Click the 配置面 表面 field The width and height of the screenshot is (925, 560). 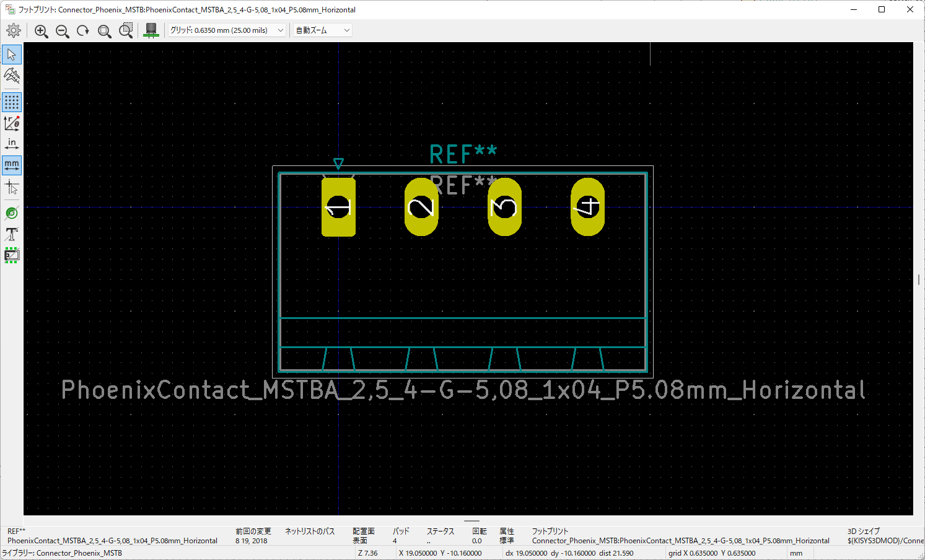364,536
